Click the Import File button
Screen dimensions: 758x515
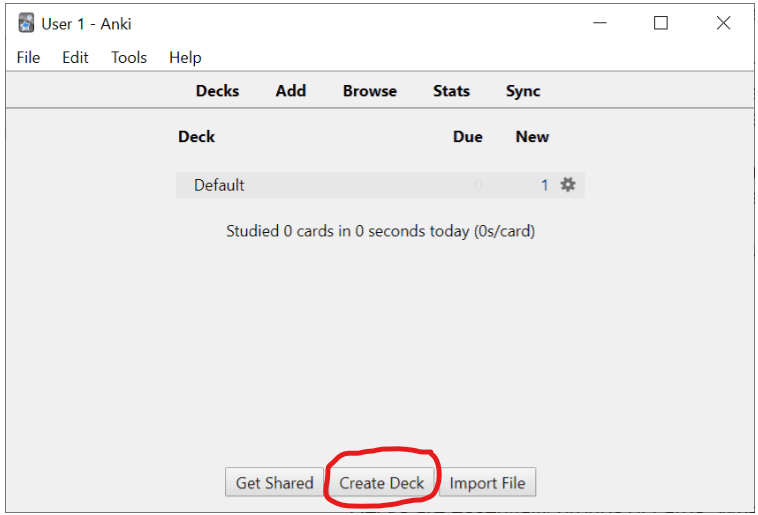487,482
